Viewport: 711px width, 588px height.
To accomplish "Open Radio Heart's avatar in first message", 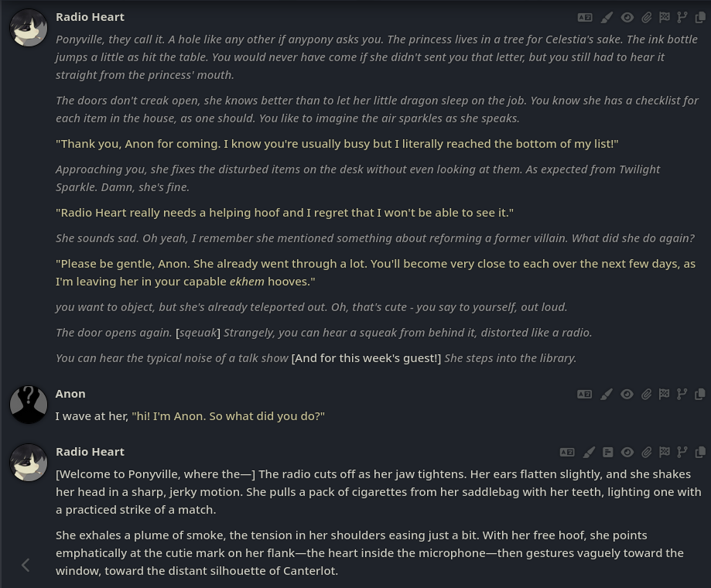I will pyautogui.click(x=29, y=28).
